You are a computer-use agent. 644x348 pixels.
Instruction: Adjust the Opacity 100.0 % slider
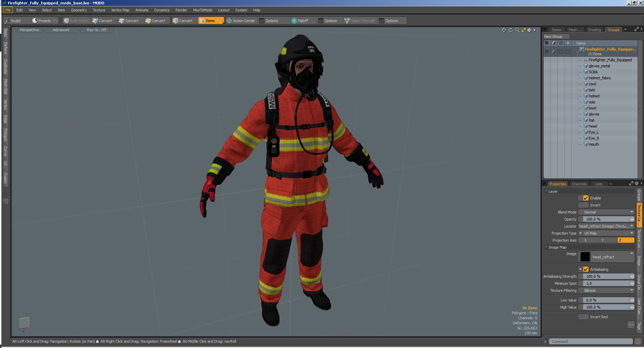pos(609,219)
